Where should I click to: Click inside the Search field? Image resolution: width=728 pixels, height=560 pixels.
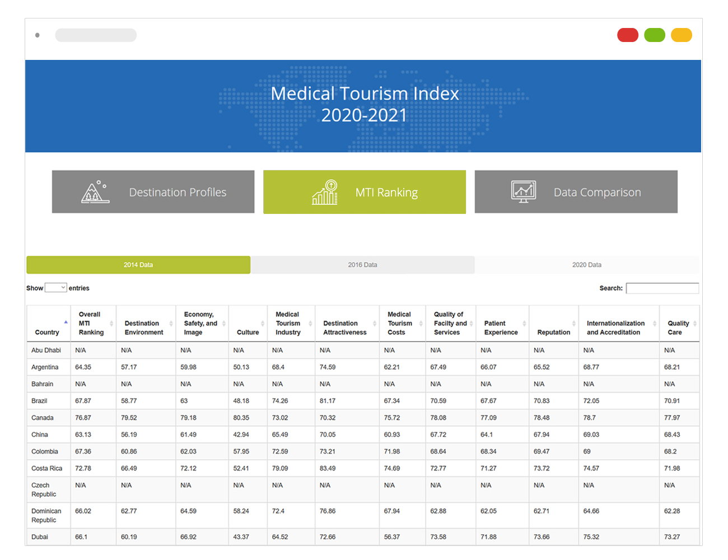click(x=663, y=288)
